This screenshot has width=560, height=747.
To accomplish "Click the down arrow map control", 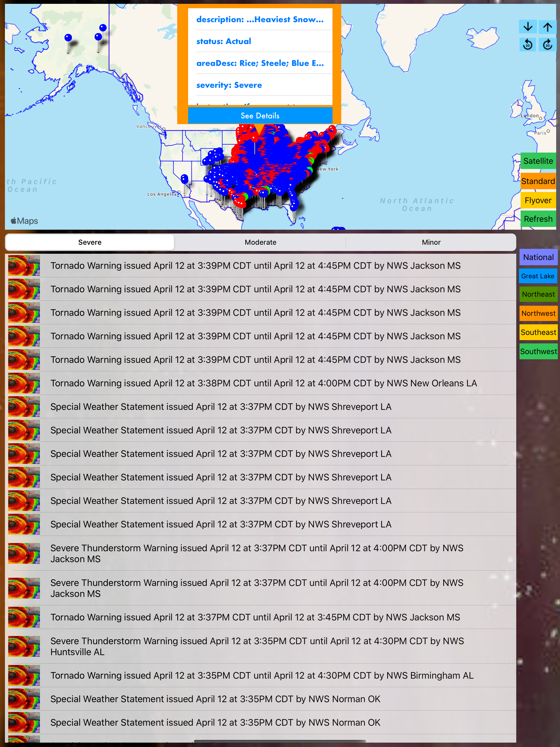I will tap(528, 27).
